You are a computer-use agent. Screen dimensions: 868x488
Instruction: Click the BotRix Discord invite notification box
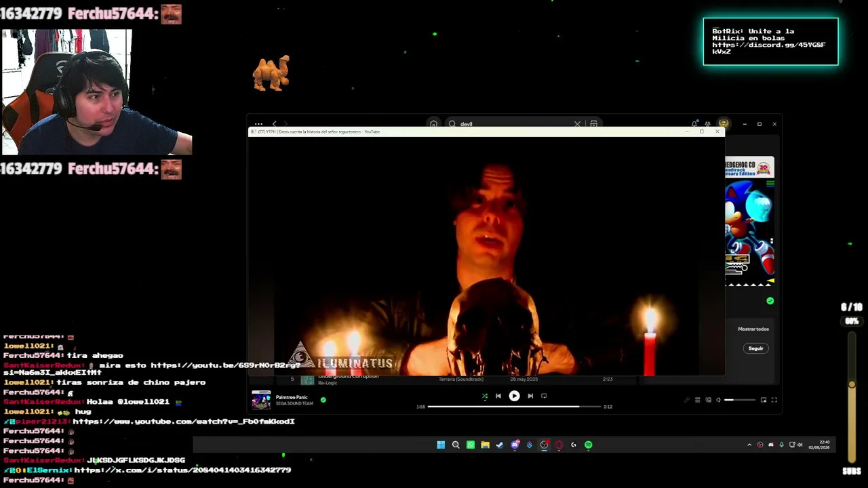pos(770,41)
